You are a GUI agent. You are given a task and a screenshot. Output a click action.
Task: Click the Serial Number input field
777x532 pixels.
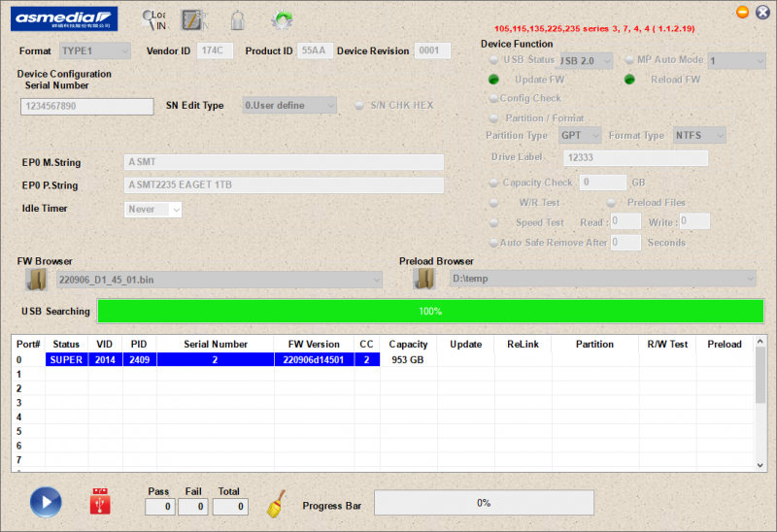coord(86,107)
